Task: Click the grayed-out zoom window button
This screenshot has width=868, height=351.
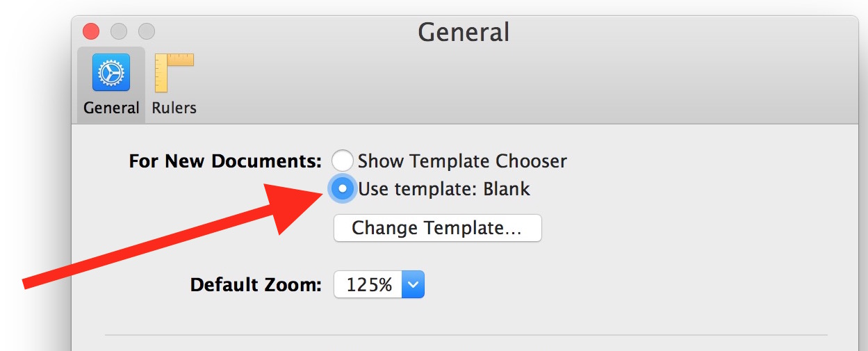Action: click(x=147, y=31)
